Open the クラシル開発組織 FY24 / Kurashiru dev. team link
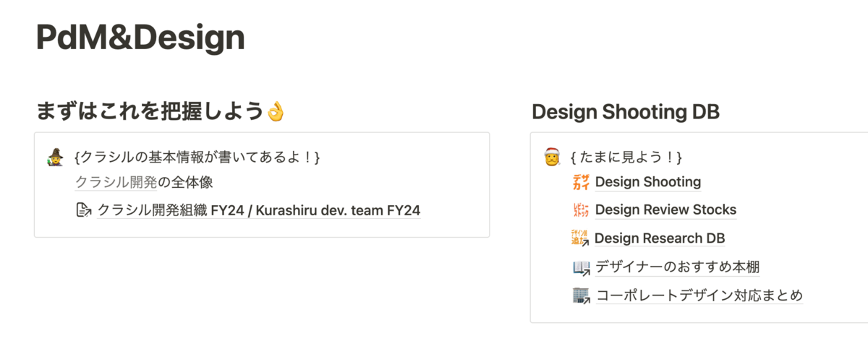 258,210
